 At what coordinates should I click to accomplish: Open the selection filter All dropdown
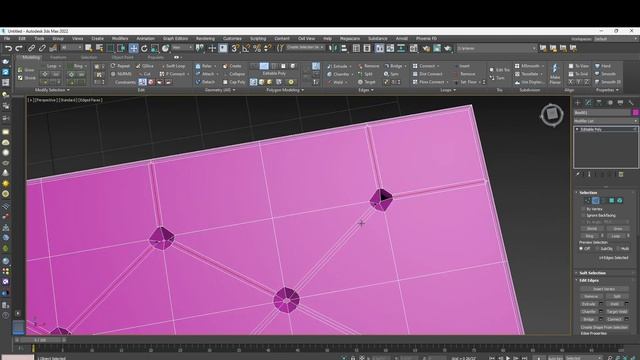pos(71,48)
